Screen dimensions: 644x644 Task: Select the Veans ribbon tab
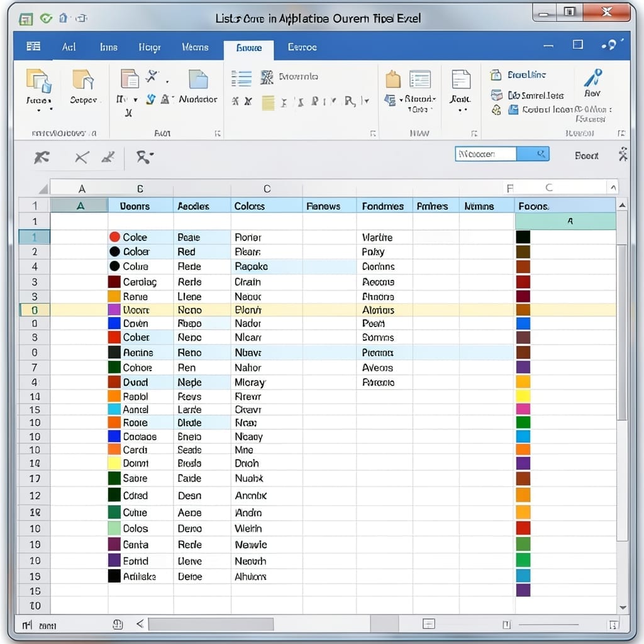click(195, 47)
